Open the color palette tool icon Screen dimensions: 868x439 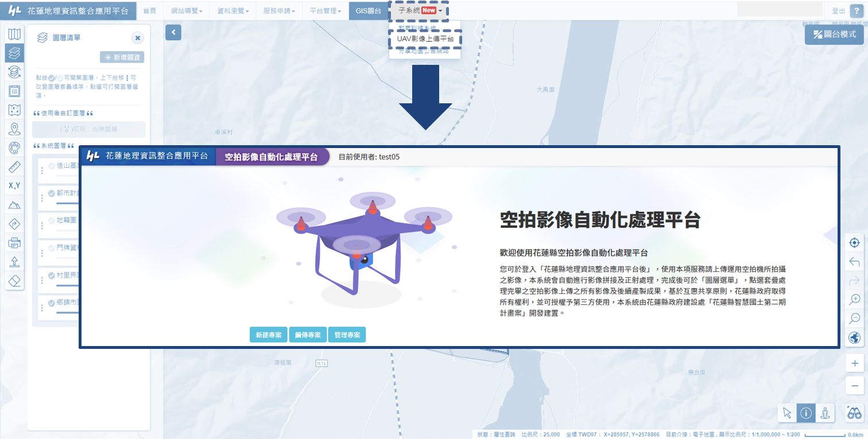tap(14, 148)
